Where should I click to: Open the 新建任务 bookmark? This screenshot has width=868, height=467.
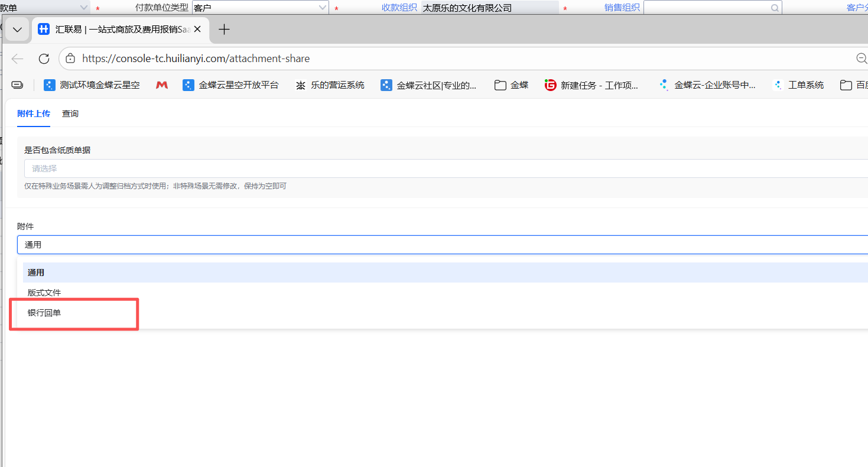[x=591, y=85]
